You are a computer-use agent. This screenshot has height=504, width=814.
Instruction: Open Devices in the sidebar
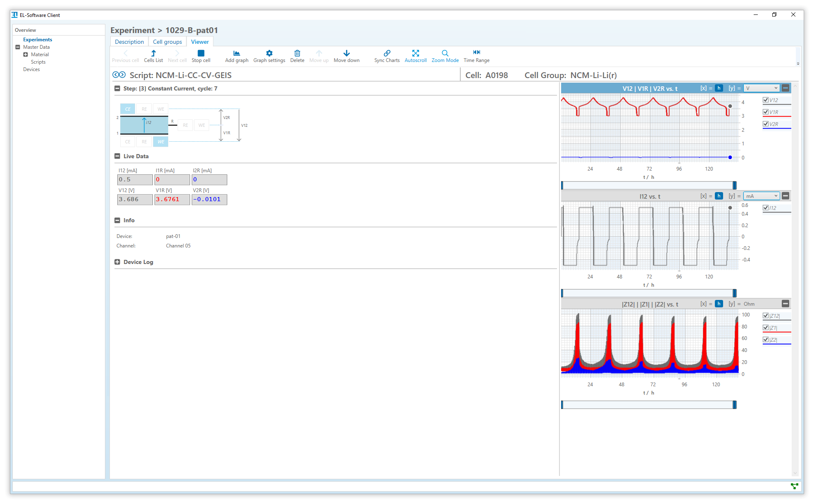point(31,69)
